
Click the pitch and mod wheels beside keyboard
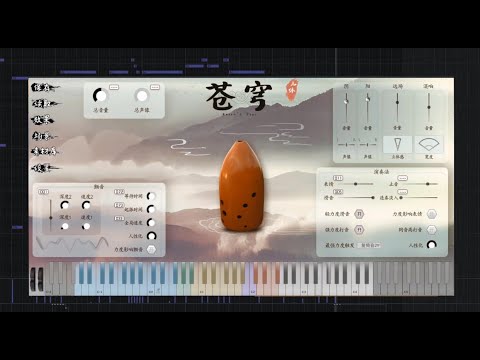[x=37, y=278]
